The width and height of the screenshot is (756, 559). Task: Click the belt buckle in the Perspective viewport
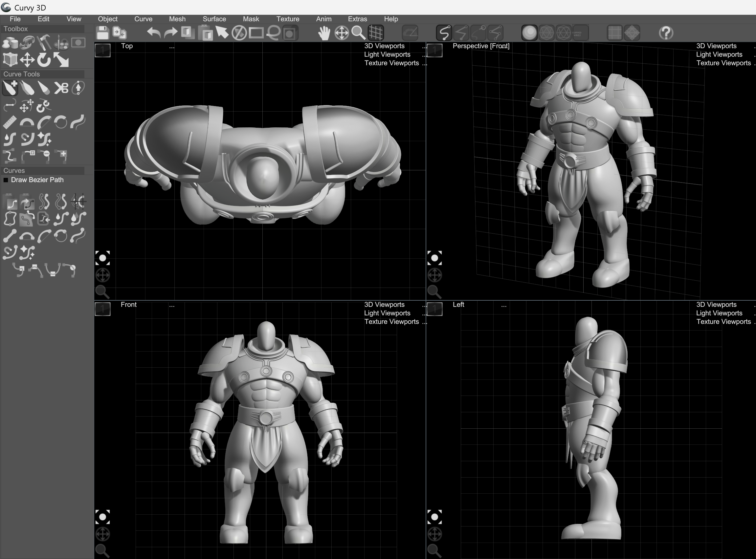click(570, 160)
